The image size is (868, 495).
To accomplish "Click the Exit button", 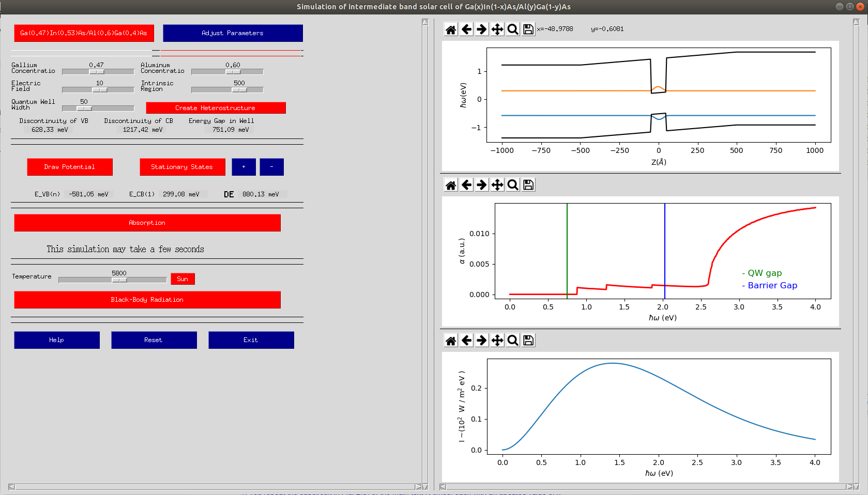I will [251, 340].
